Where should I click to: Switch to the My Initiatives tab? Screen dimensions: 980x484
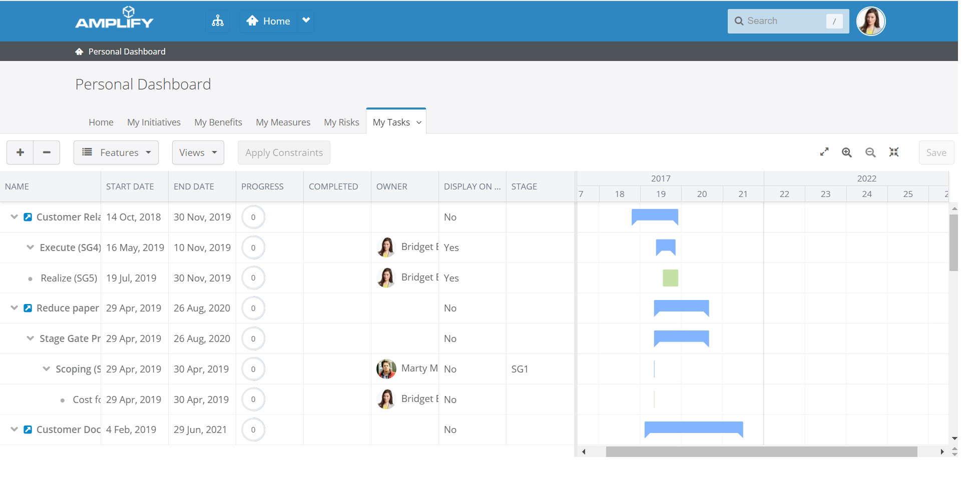point(154,122)
